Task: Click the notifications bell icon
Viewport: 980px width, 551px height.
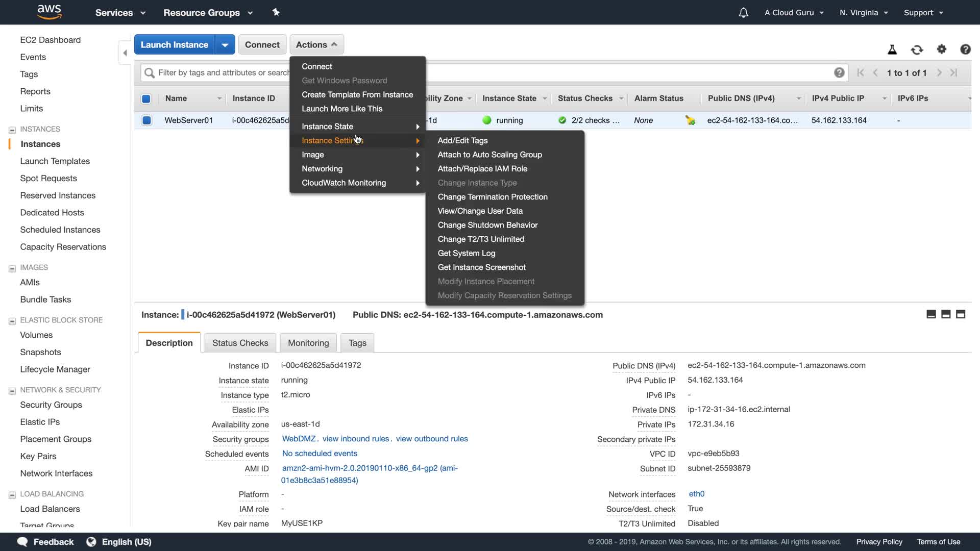Action: click(x=743, y=13)
